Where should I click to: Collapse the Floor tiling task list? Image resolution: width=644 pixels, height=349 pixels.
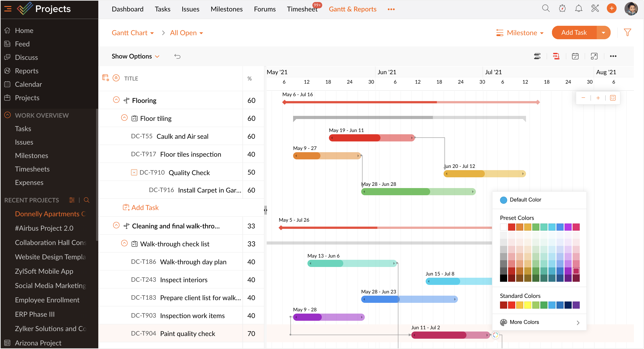124,118
